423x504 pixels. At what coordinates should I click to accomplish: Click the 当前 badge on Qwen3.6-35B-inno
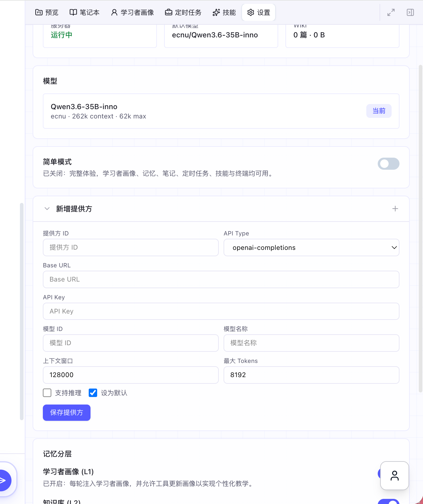[379, 111]
